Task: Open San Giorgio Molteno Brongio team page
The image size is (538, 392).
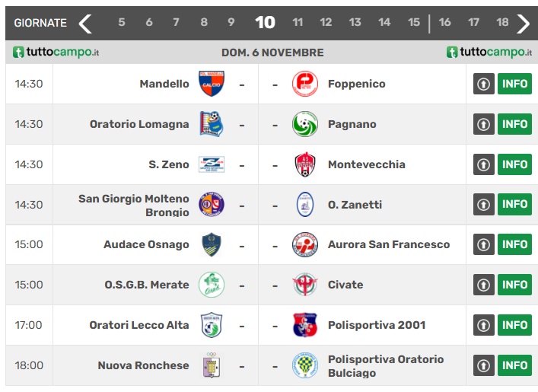Action: point(134,205)
